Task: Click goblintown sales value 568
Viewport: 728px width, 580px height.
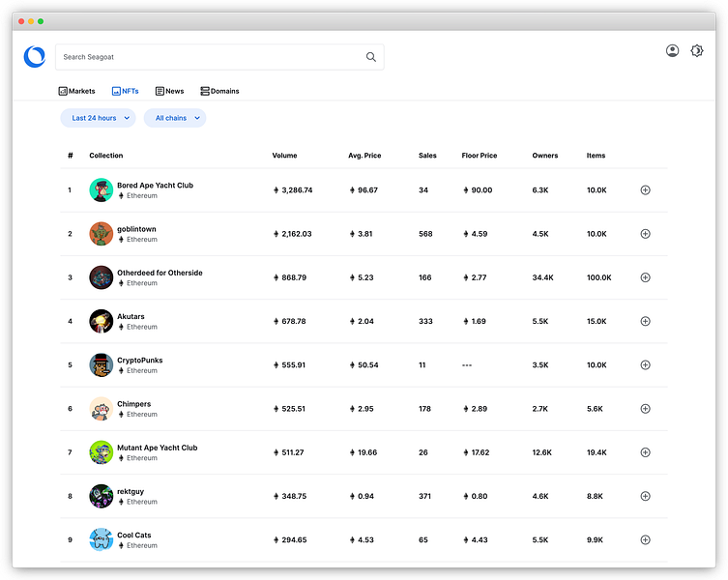Action: tap(425, 234)
